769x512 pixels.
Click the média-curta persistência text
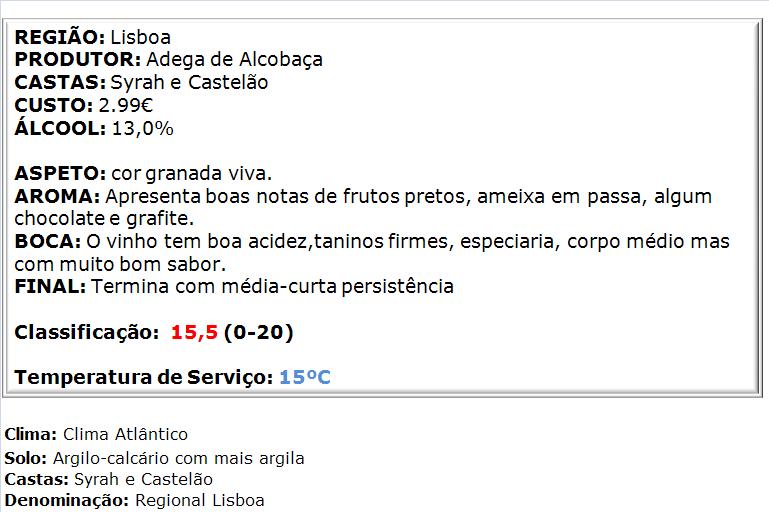pos(337,286)
